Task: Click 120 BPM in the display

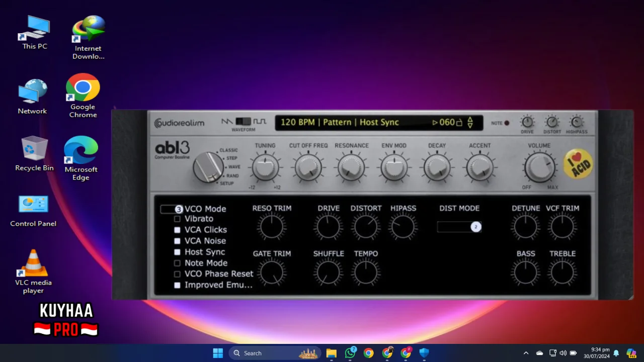Action: (297, 122)
